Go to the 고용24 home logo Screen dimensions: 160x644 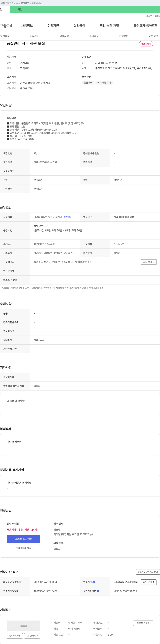tap(6, 25)
